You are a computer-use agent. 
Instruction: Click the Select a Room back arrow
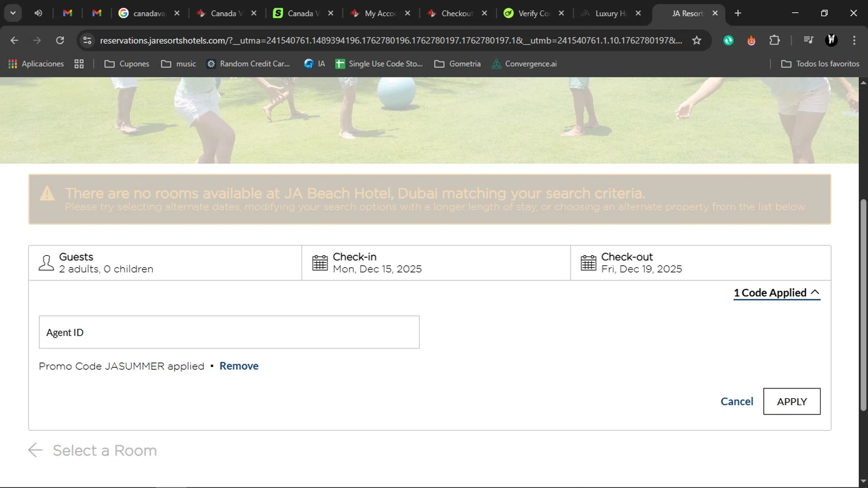pyautogui.click(x=35, y=450)
